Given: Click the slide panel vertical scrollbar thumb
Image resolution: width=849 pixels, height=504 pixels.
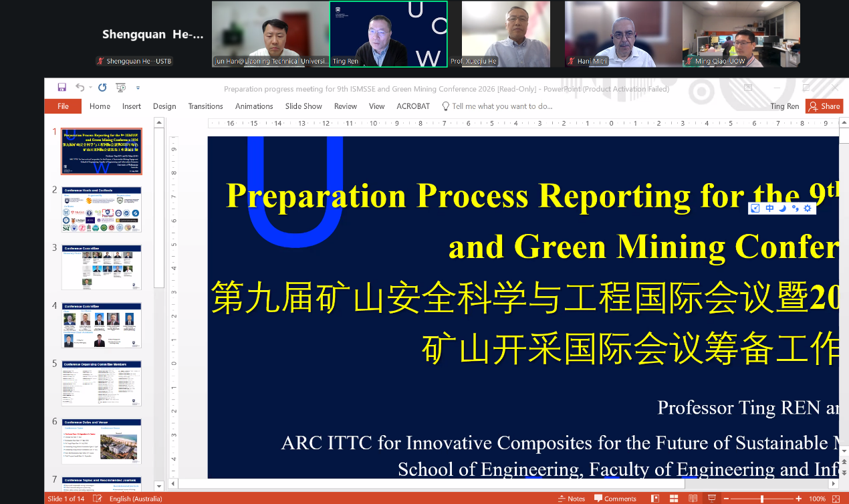Looking at the screenshot, I should (159, 209).
